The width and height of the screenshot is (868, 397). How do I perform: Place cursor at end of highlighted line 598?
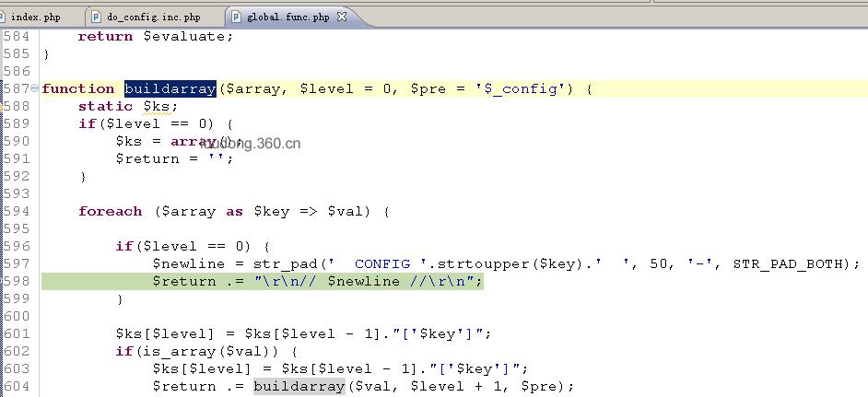tap(484, 281)
